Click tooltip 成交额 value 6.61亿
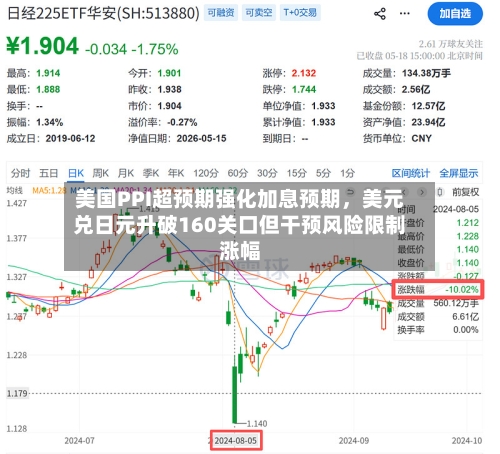The width and height of the screenshot is (500, 454). point(465,316)
